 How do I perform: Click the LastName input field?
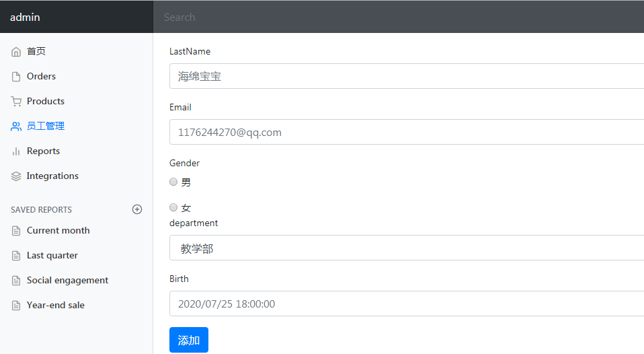click(407, 76)
